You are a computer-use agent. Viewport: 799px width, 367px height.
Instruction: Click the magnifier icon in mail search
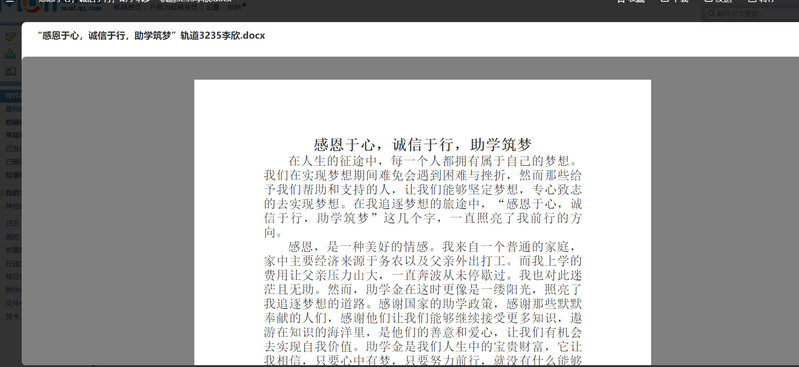[712, 13]
